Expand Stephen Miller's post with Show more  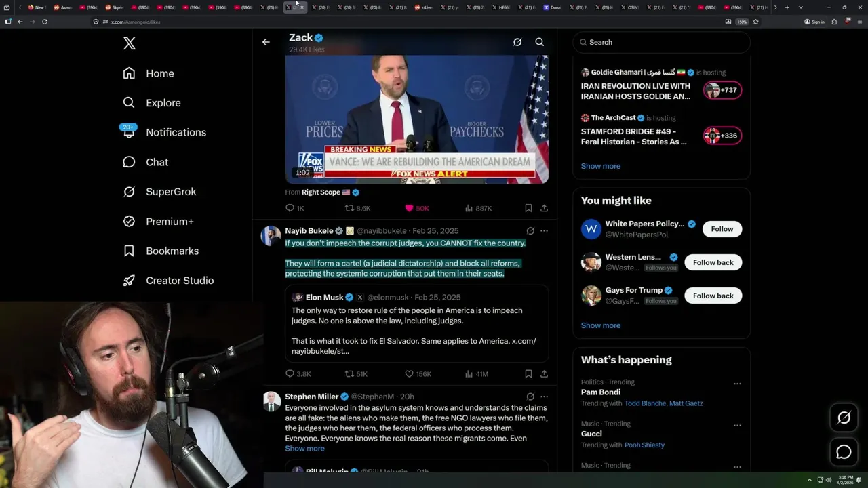304,449
